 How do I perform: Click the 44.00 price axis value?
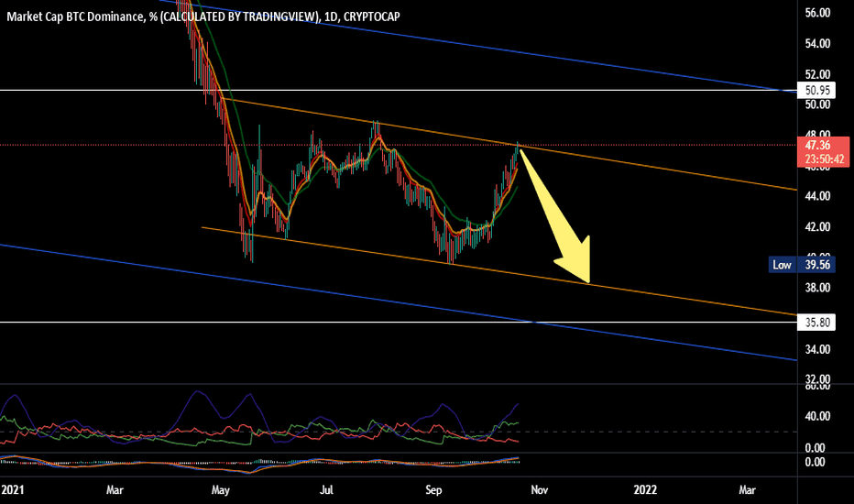click(817, 196)
